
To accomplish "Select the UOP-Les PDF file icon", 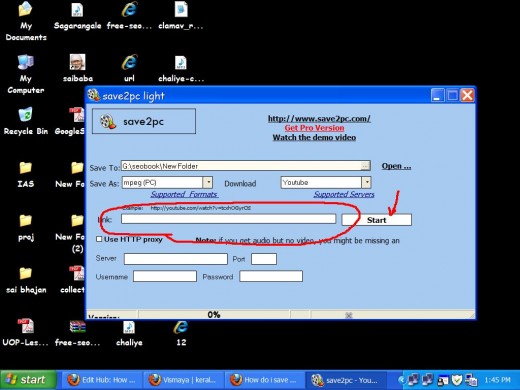I will pyautogui.click(x=26, y=332).
